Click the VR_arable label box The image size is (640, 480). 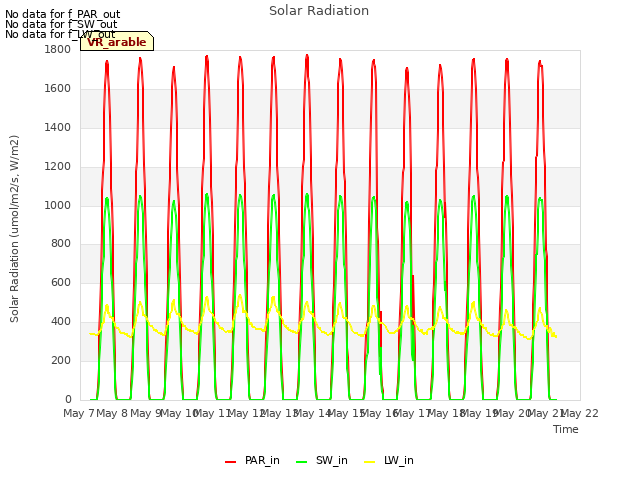click(x=117, y=41)
